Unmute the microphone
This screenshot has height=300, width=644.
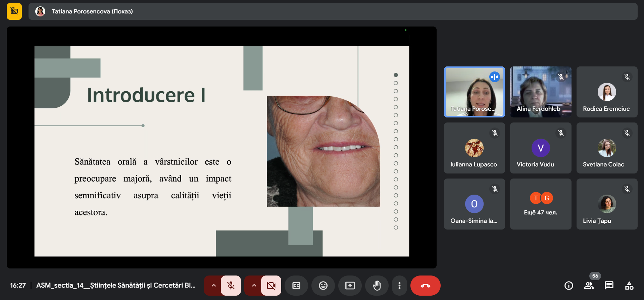[231, 286]
